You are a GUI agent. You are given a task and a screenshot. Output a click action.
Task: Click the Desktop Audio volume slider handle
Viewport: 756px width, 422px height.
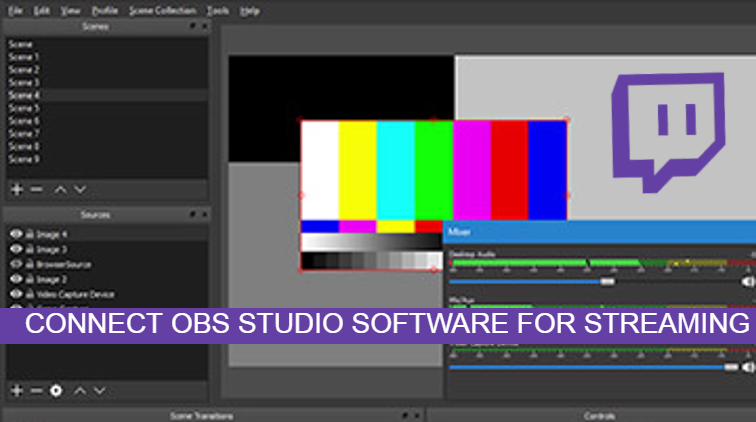pyautogui.click(x=608, y=282)
